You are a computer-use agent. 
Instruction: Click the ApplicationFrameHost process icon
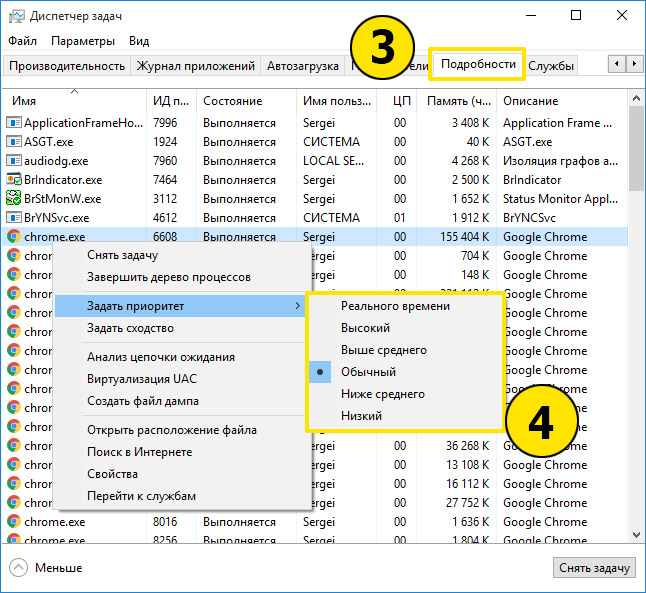(14, 123)
